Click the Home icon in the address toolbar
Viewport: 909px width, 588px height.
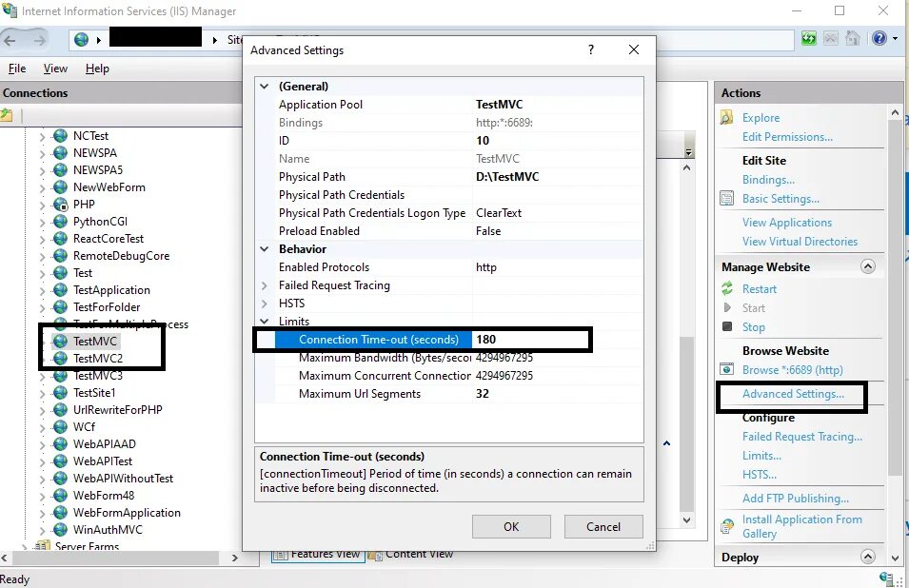(x=853, y=39)
